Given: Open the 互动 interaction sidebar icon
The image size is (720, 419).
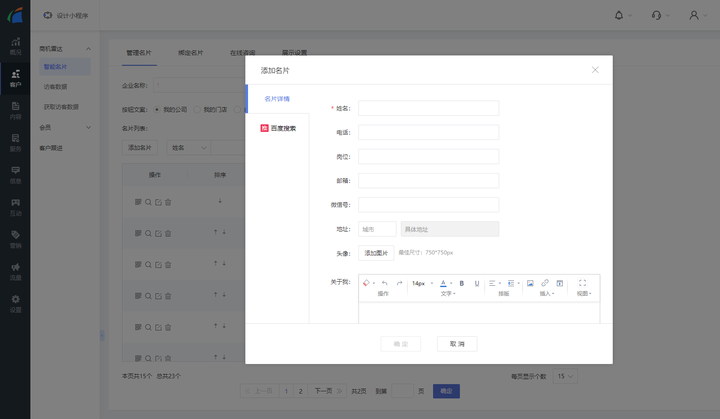Looking at the screenshot, I should 15,207.
